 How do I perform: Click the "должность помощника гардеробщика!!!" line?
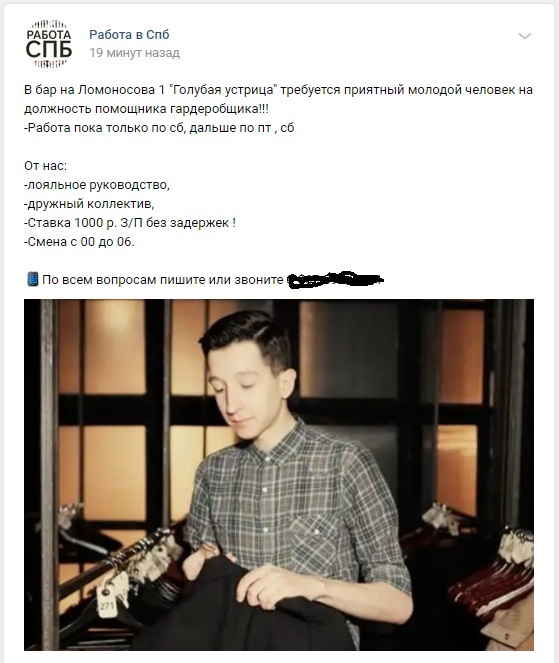coord(146,109)
